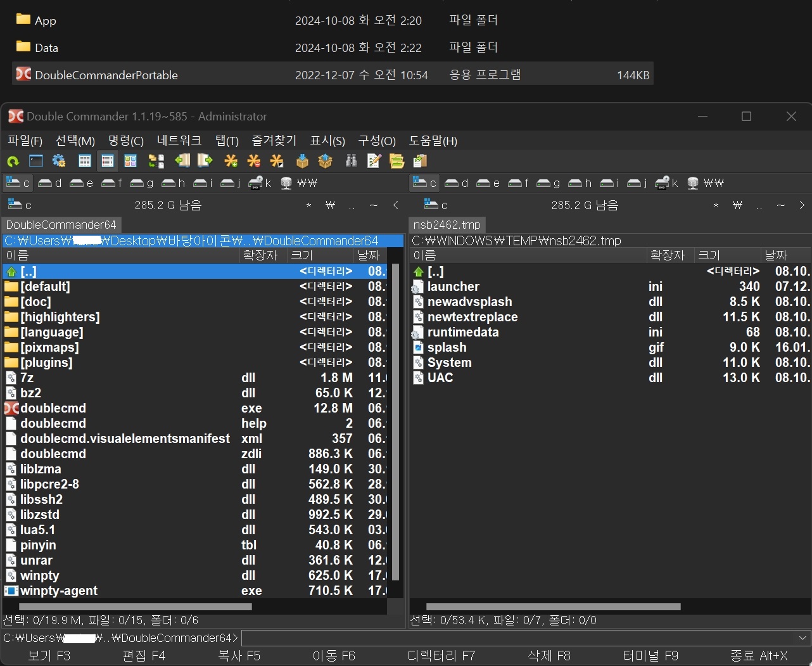Click the 삭제 F8 button

coord(550,656)
